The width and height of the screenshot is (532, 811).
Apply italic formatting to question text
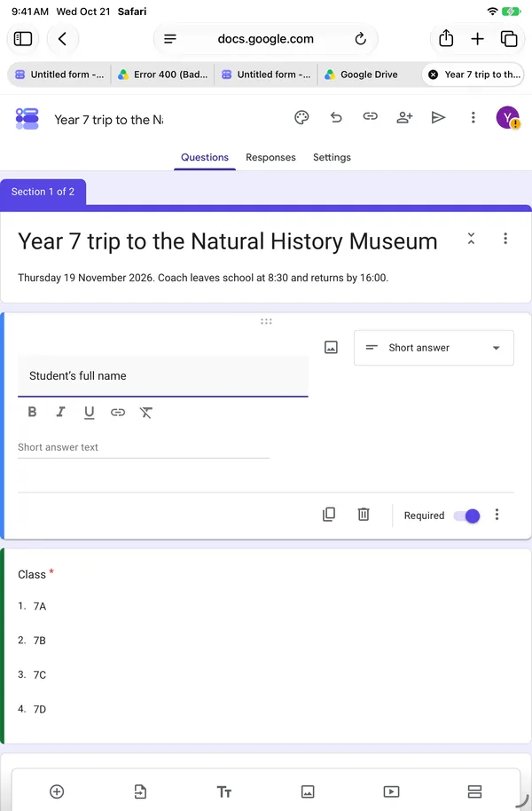(60, 413)
